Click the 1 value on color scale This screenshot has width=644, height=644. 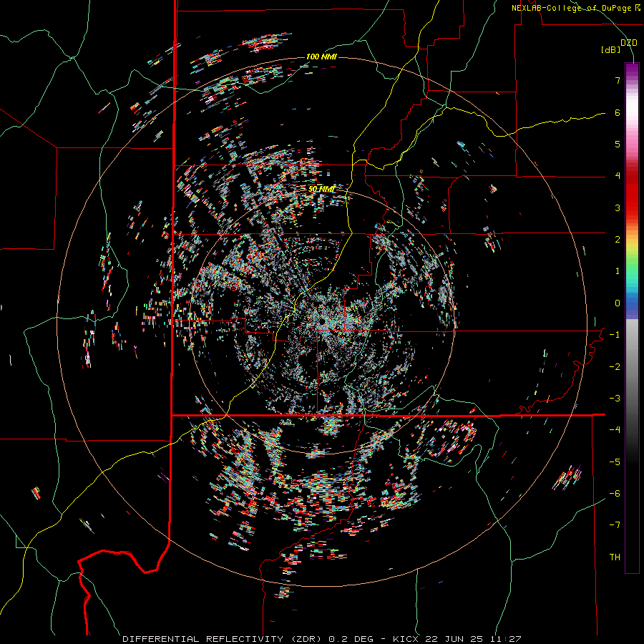coord(618,271)
